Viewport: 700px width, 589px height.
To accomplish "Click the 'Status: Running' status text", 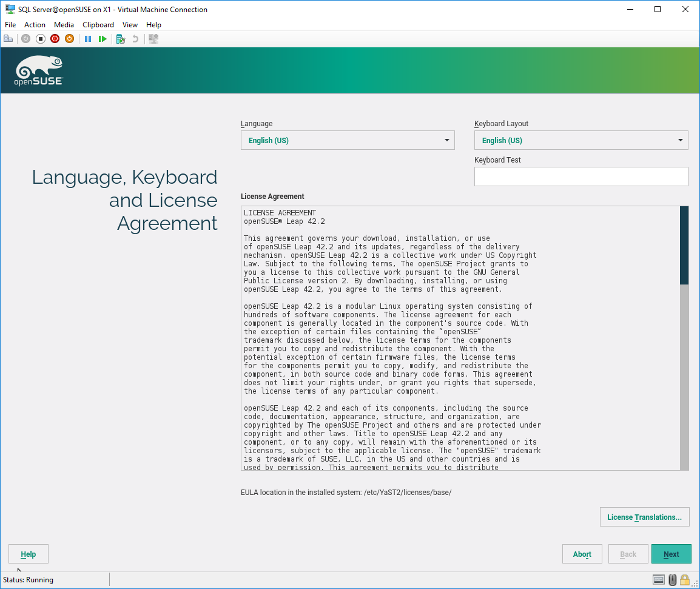I will (28, 580).
